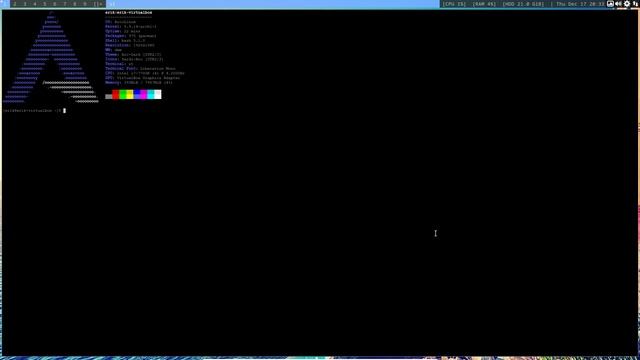Click the settings gear tray icon
640x360 pixels.
pos(627,4)
